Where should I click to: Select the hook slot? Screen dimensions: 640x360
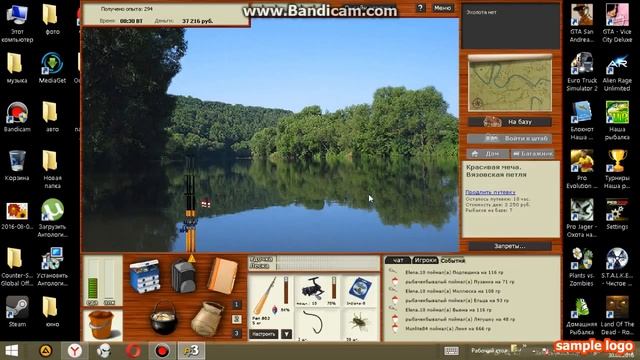(317, 324)
